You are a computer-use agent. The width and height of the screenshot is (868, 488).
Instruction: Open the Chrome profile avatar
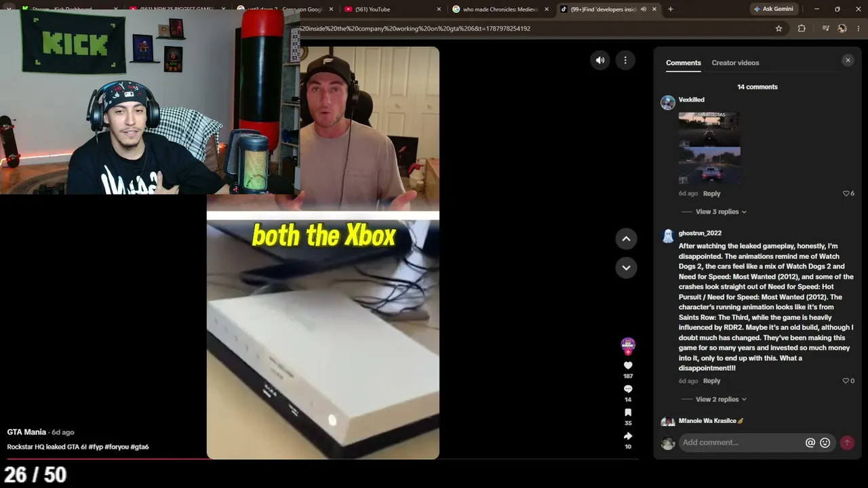point(842,28)
